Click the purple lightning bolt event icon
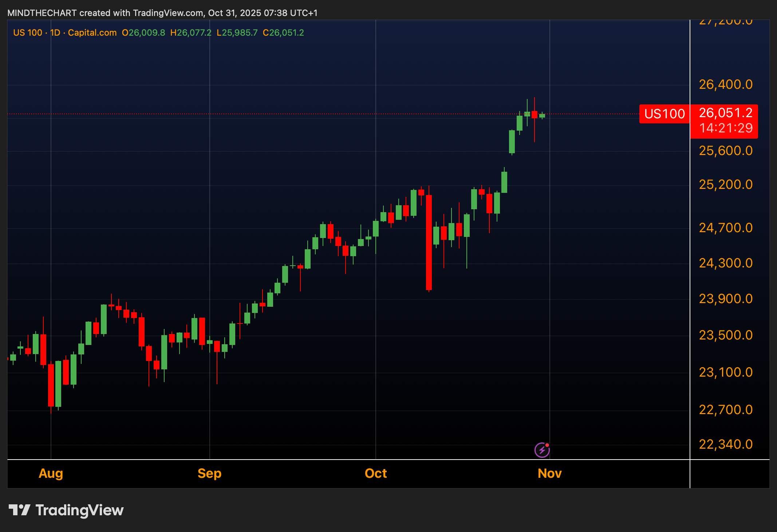 542,450
